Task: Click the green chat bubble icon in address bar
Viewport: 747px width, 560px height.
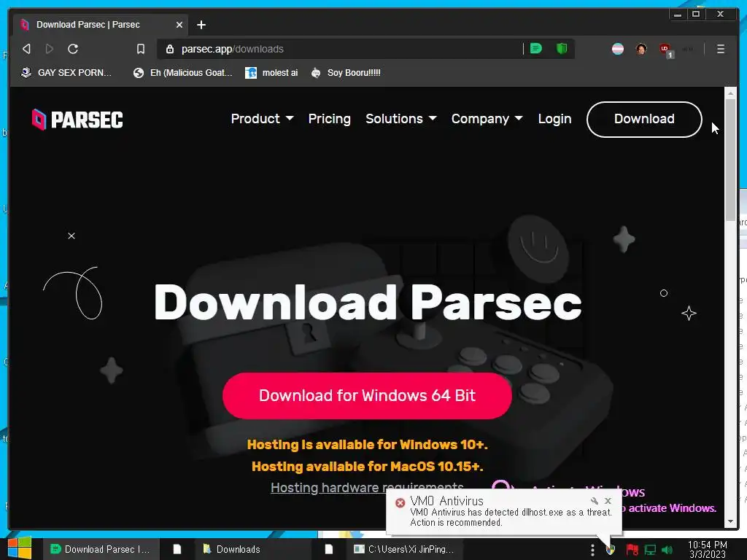Action: (536, 49)
